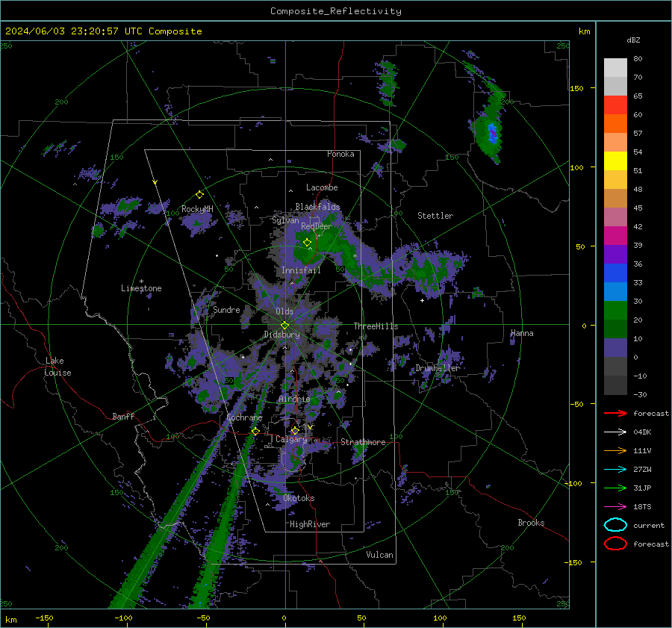672x628 pixels.
Task: Click the Strathmore label
Action: click(363, 442)
